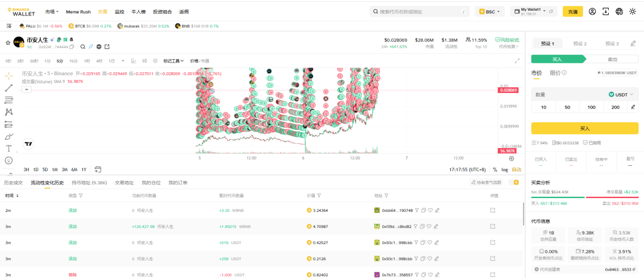The height and width of the screenshot is (278, 644).
Task: Expand chart to fullscreen
Action: [517, 61]
